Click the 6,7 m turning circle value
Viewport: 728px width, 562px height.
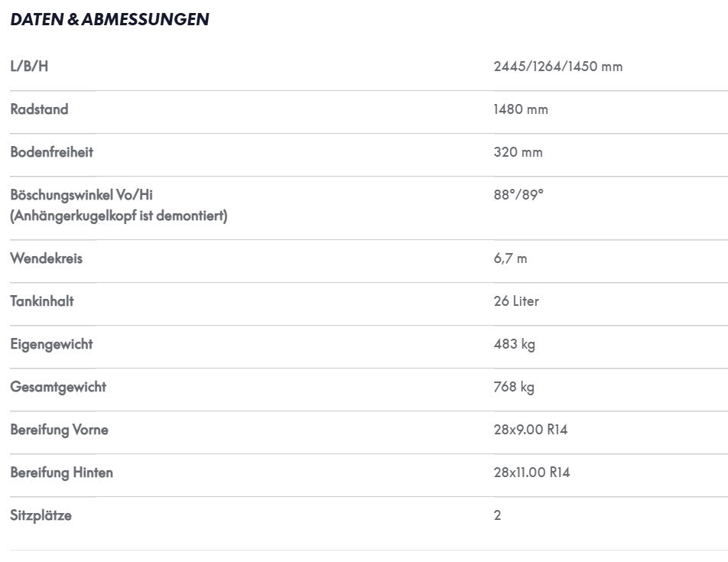pos(510,258)
